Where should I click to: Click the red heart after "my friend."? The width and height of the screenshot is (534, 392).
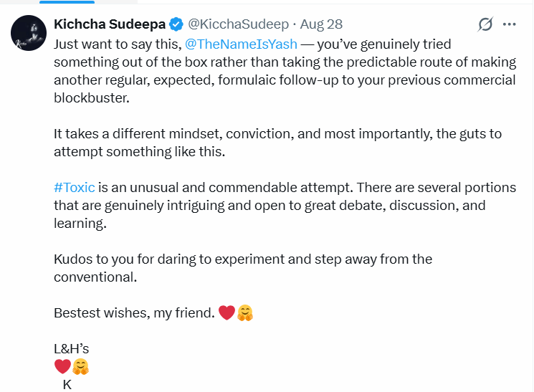(227, 312)
